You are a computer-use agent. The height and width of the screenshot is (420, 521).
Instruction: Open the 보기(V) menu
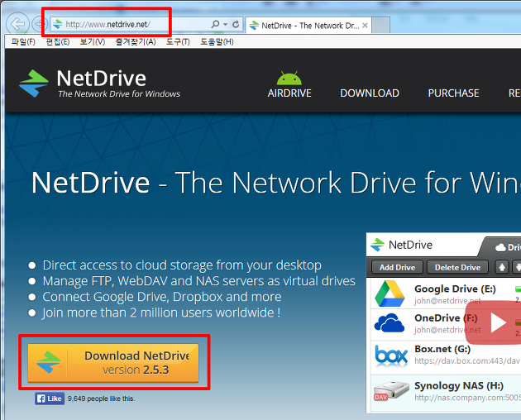click(93, 42)
